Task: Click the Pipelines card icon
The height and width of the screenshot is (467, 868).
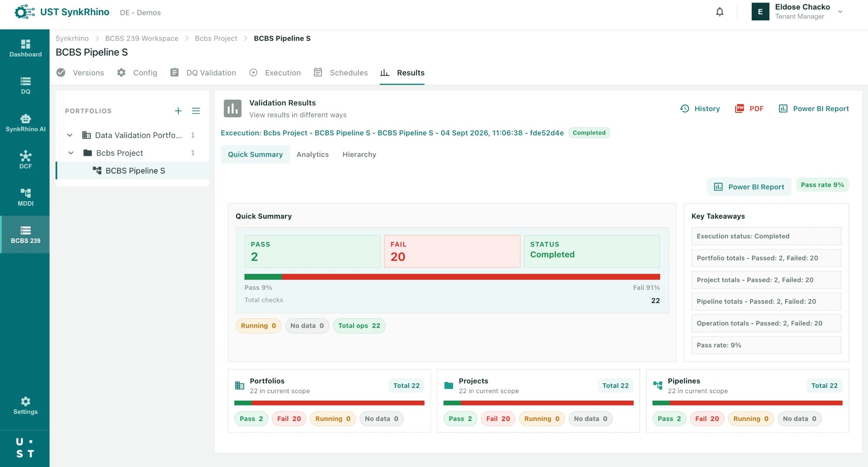Action: (x=658, y=385)
